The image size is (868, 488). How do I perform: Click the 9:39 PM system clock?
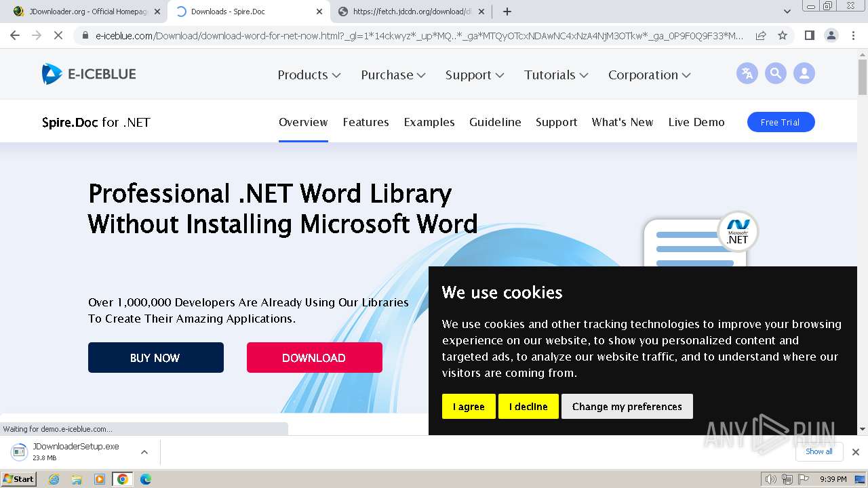(833, 479)
